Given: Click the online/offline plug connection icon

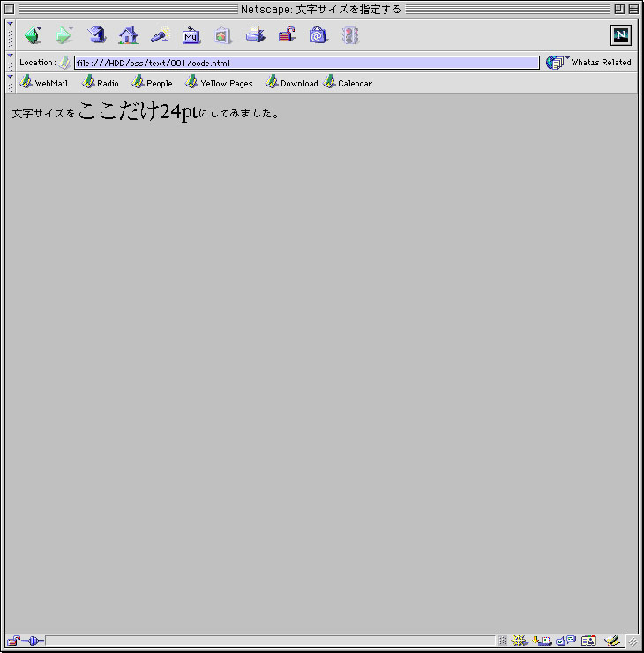Looking at the screenshot, I should coord(33,641).
